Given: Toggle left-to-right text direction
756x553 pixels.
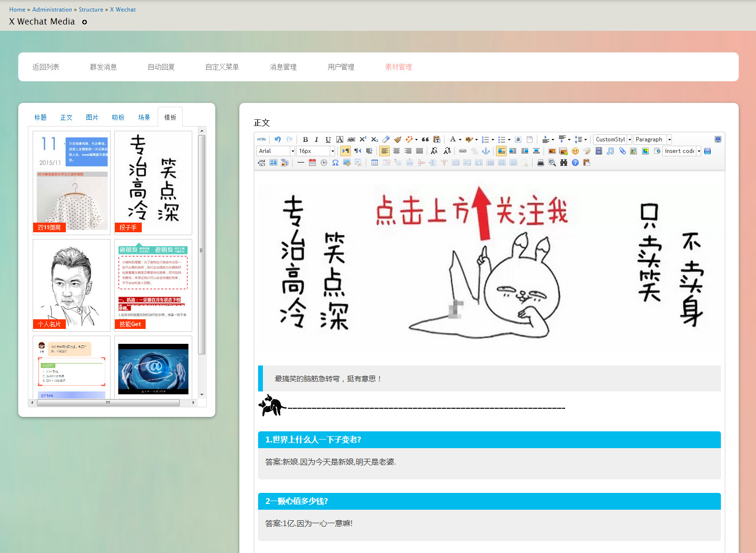Looking at the screenshot, I should (346, 151).
